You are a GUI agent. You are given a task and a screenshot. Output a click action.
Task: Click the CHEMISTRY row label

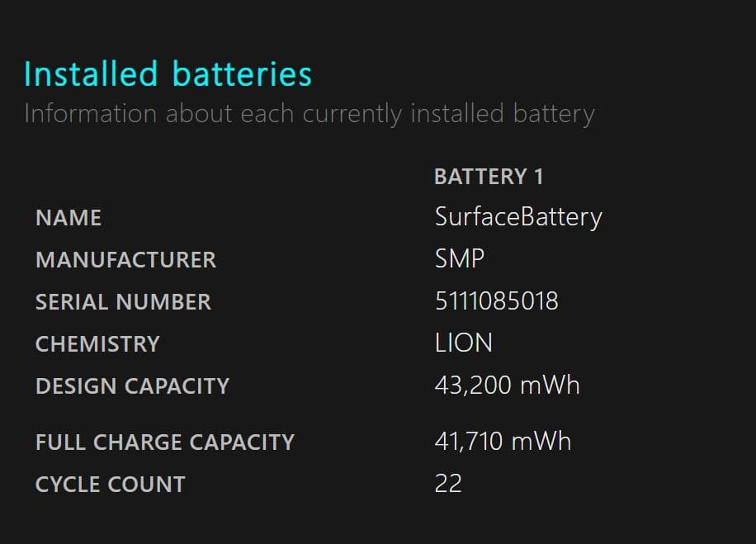(x=97, y=344)
